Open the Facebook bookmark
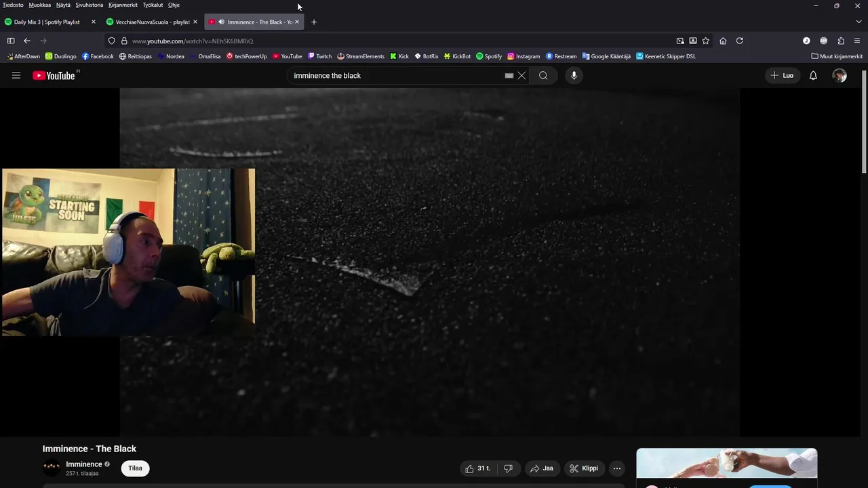 pos(98,56)
